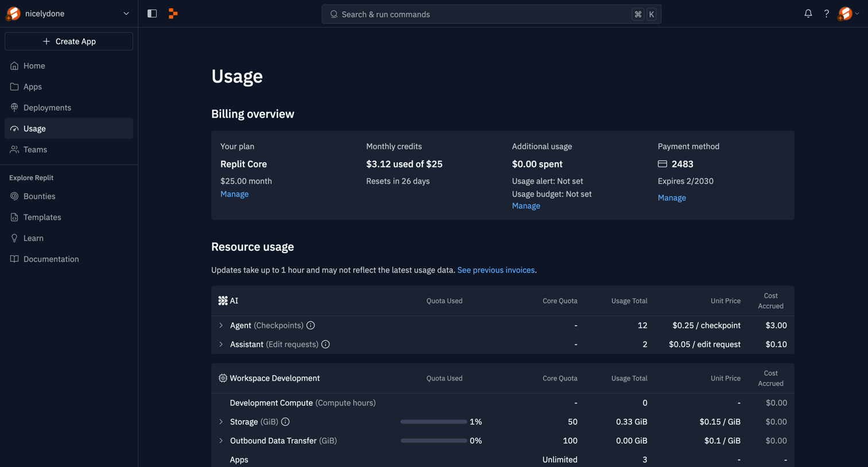
Task: Click the '$0.00 spent' amount
Action: pyautogui.click(x=537, y=164)
